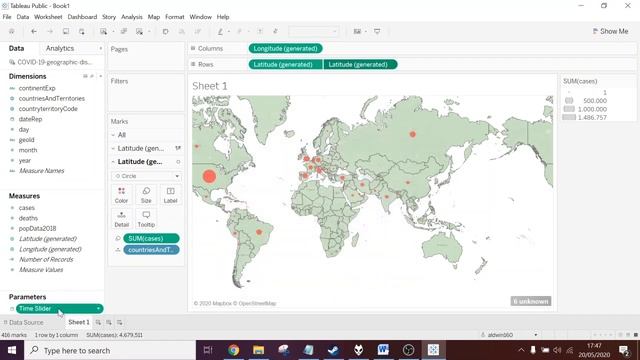Collapse the All marks section
The width and height of the screenshot is (640, 360).
(x=113, y=135)
